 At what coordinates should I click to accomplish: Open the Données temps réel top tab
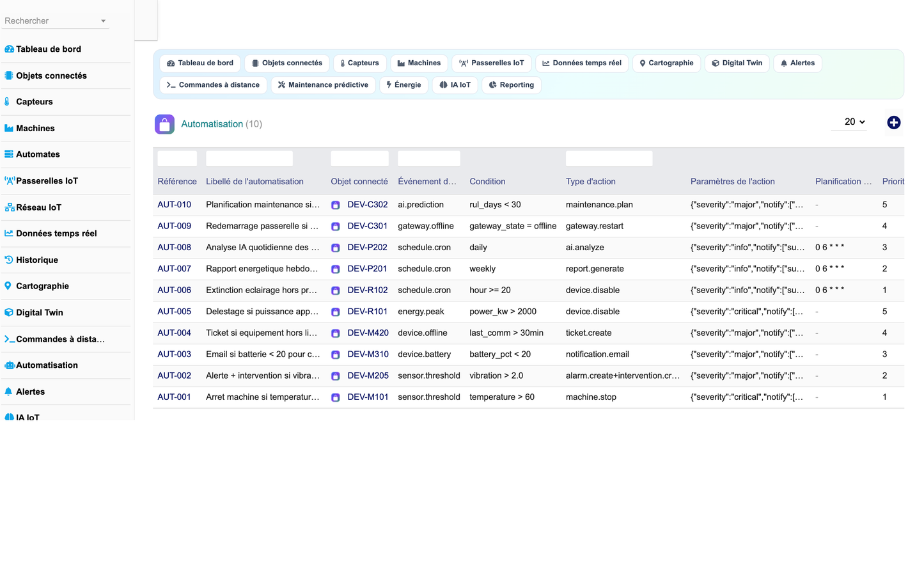pos(582,63)
